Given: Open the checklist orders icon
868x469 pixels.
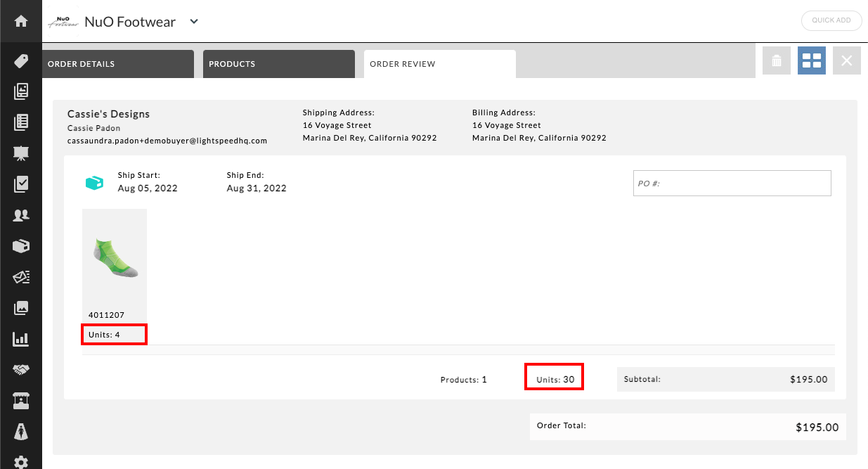Looking at the screenshot, I should pyautogui.click(x=21, y=184).
